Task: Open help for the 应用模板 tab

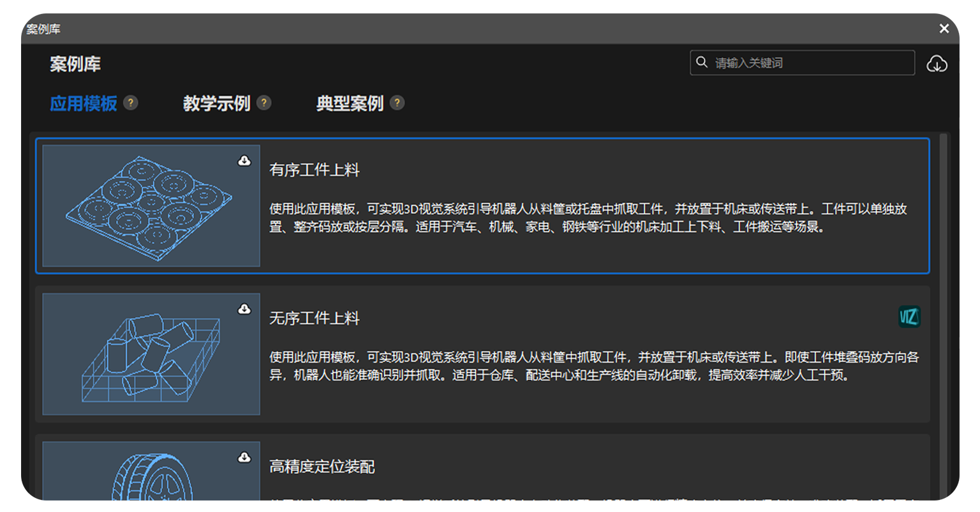Action: tap(130, 102)
